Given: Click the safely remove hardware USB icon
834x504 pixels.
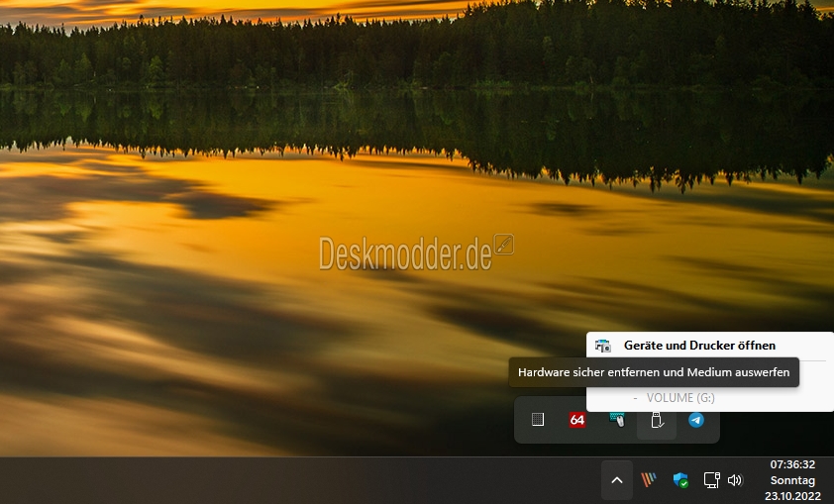Looking at the screenshot, I should tap(657, 420).
